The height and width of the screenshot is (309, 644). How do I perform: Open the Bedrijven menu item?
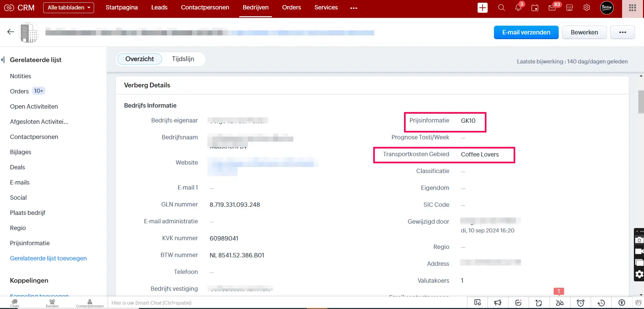[x=255, y=7]
